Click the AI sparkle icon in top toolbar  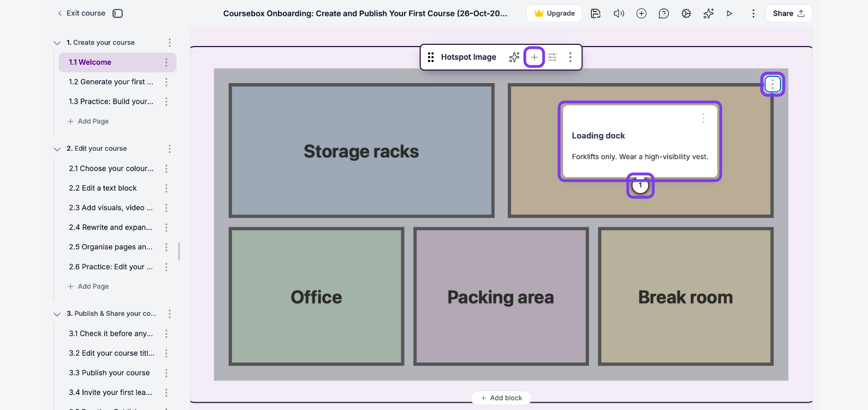click(x=709, y=13)
